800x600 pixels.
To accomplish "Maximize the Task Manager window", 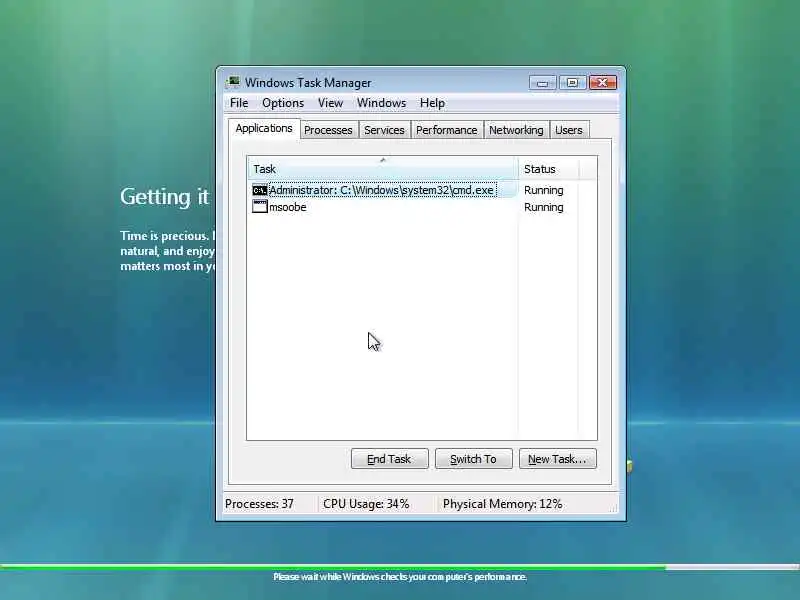I will (572, 83).
